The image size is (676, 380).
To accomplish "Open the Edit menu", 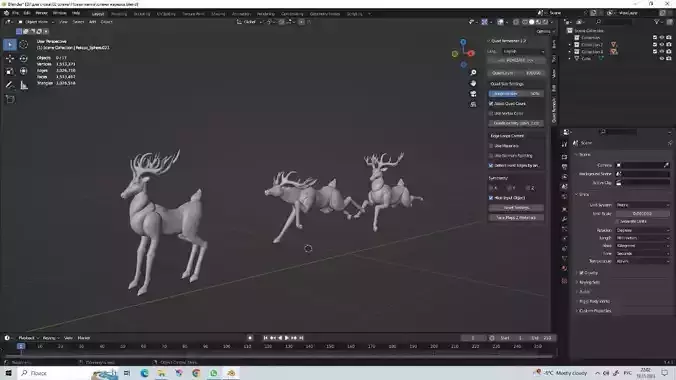I will click(x=27, y=13).
